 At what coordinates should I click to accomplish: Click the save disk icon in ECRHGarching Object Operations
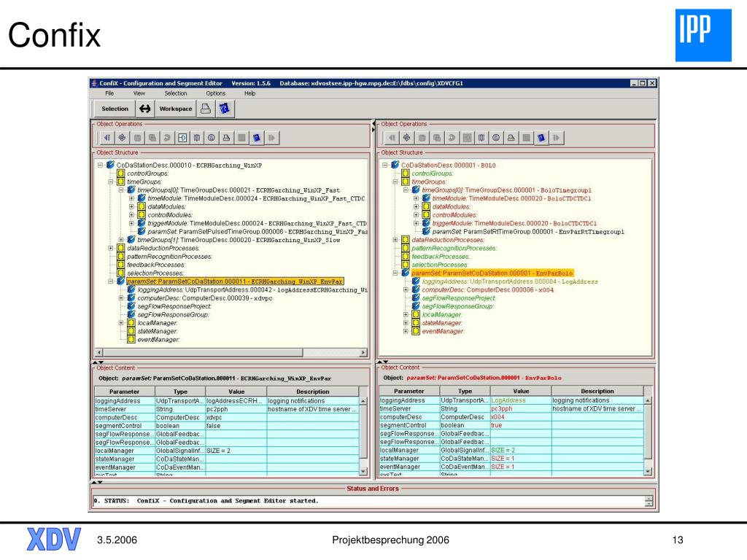[x=137, y=138]
